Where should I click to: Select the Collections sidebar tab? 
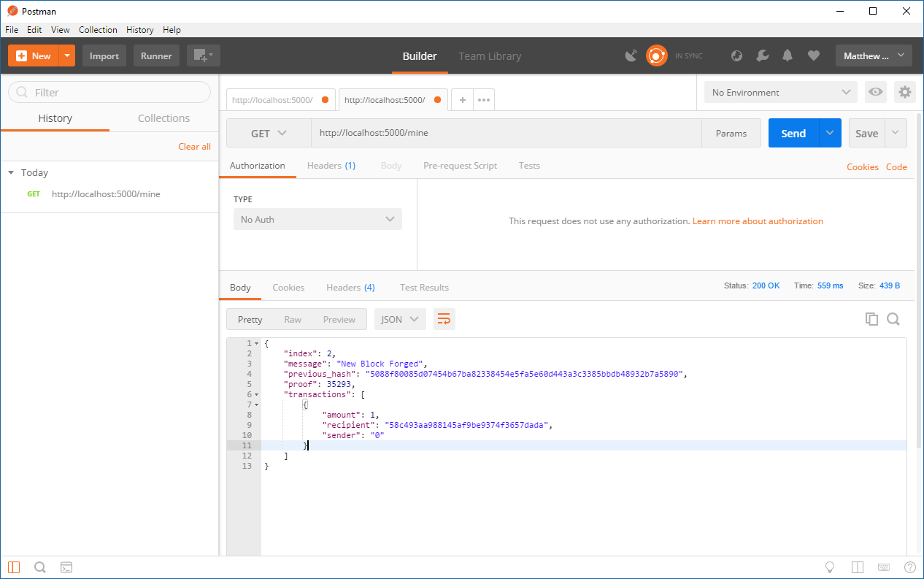coord(163,118)
